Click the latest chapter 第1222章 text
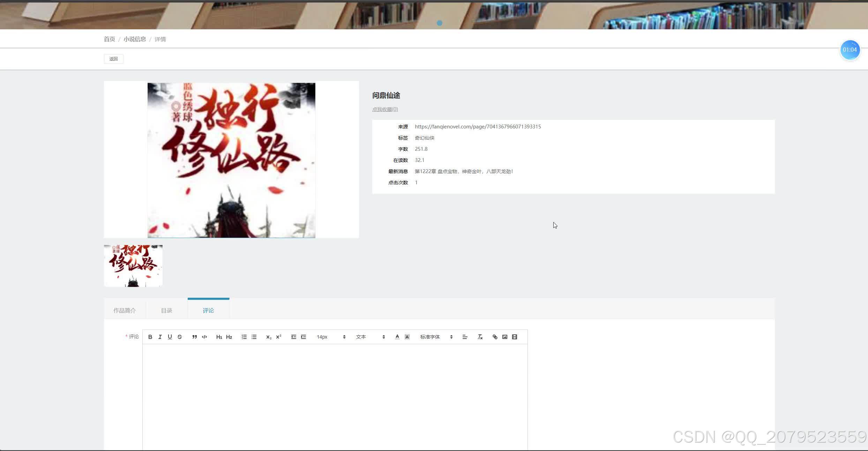Viewport: 868px width, 451px height. click(464, 171)
